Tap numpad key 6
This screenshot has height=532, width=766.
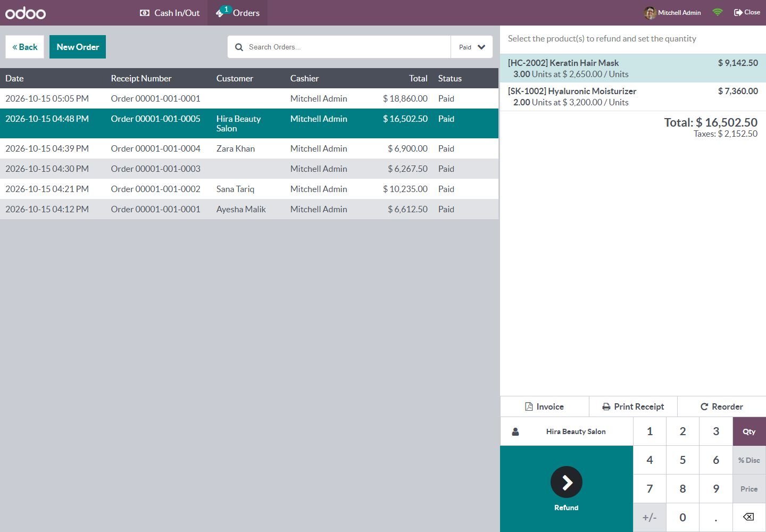click(716, 460)
